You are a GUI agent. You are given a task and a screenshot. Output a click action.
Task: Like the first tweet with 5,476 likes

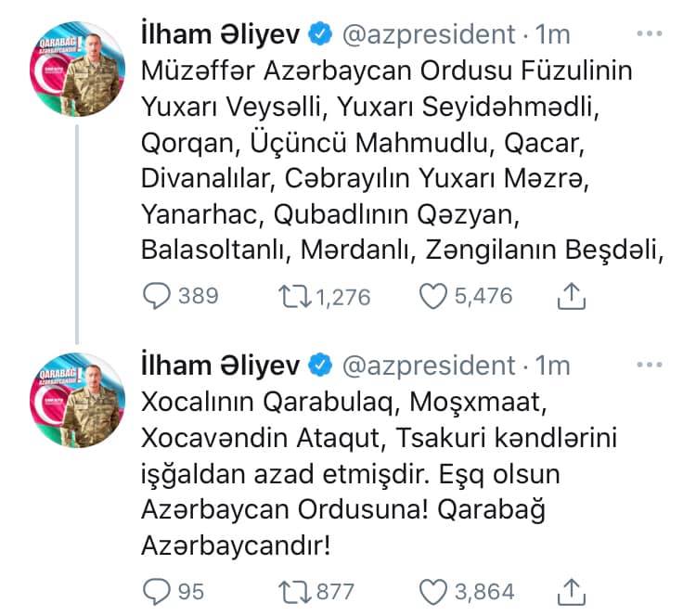click(x=432, y=296)
